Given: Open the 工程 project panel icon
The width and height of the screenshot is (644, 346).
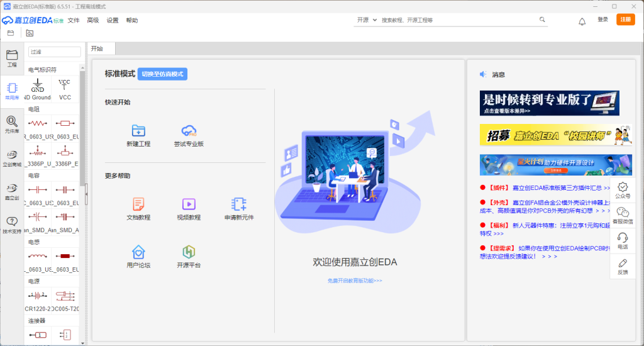Looking at the screenshot, I should click(x=12, y=59).
